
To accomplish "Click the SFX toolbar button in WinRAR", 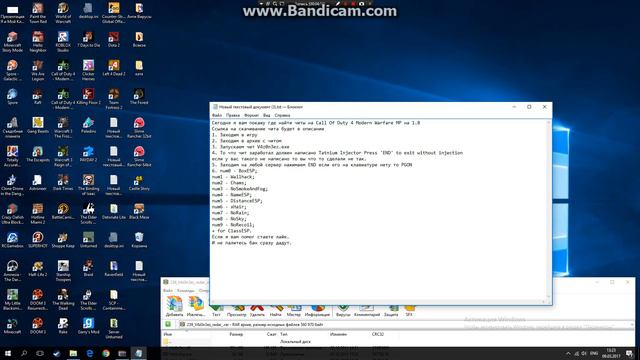I will 409,311.
